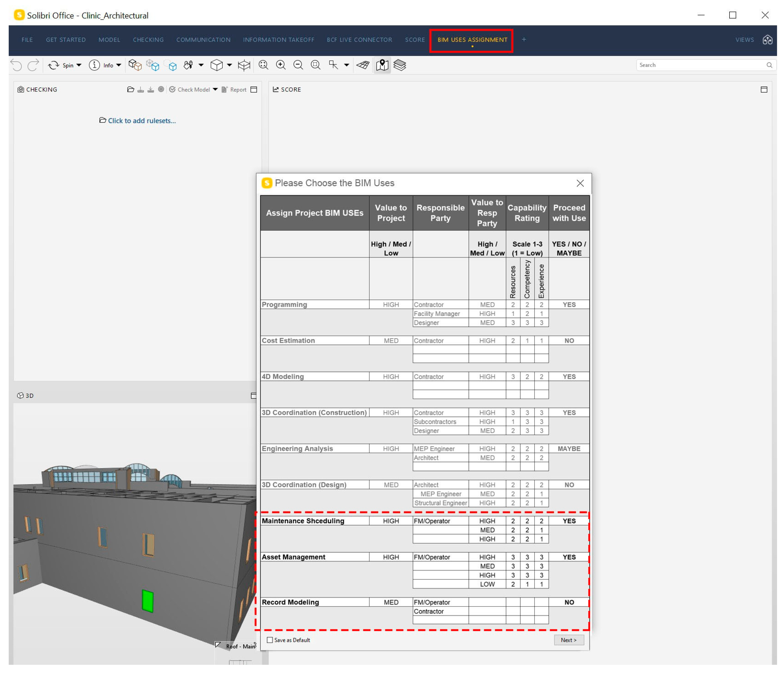Open the COMMUNICATION tab

click(x=203, y=40)
